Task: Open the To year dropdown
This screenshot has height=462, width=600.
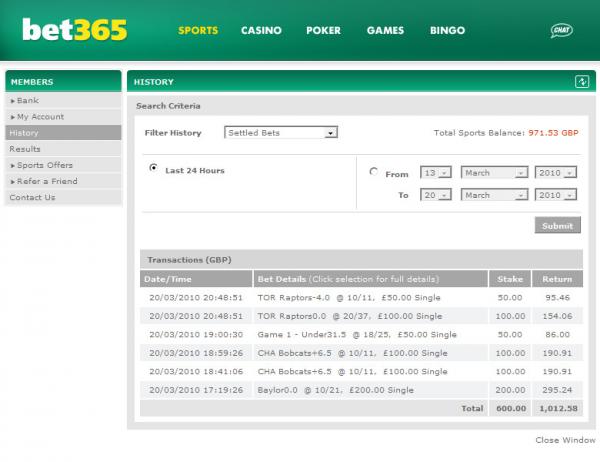Action: click(x=556, y=195)
